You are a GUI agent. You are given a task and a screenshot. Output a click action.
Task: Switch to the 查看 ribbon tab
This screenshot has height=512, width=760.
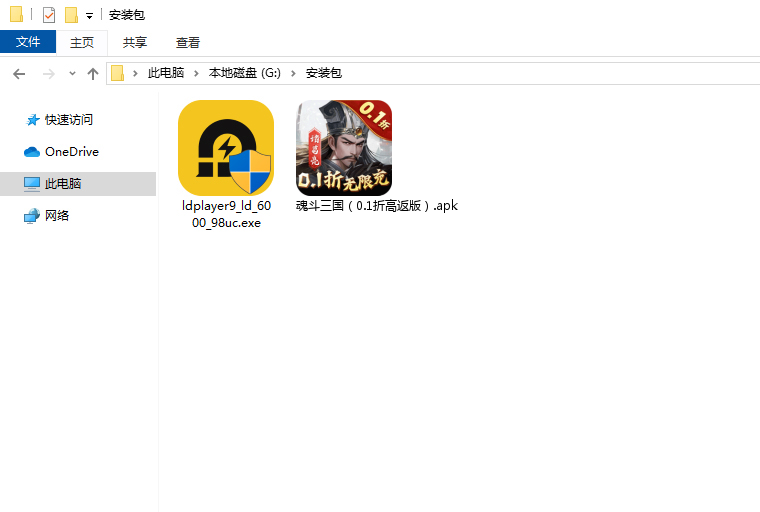click(188, 42)
